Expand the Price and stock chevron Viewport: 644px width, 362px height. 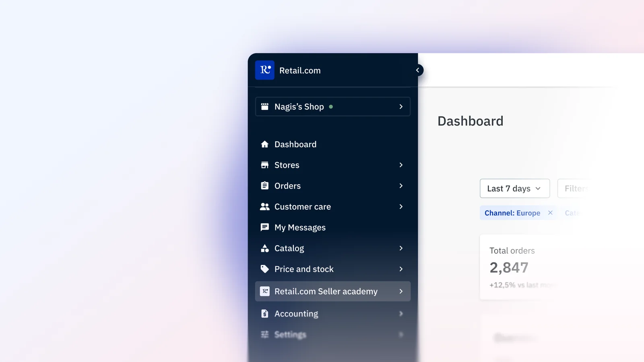pyautogui.click(x=401, y=269)
